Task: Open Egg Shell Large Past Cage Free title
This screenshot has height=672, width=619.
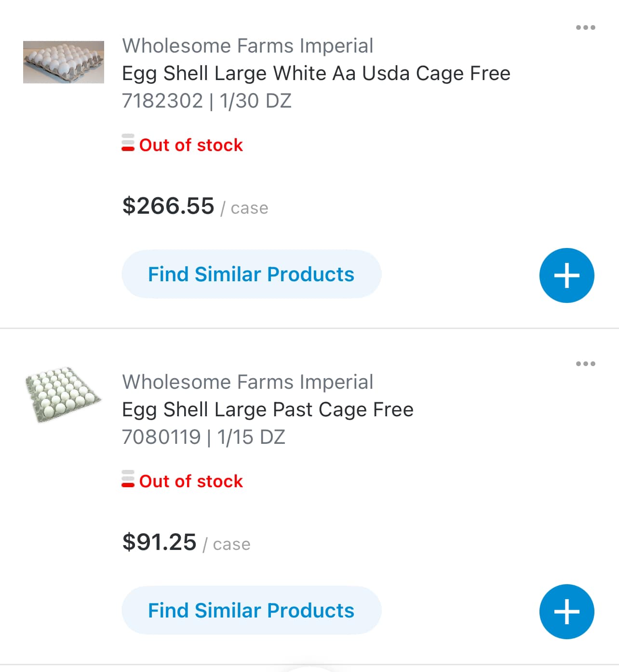Action: click(x=268, y=410)
